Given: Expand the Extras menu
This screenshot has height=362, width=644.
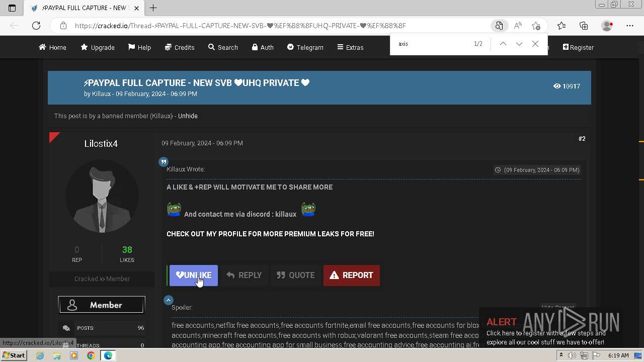Looking at the screenshot, I should 350,47.
